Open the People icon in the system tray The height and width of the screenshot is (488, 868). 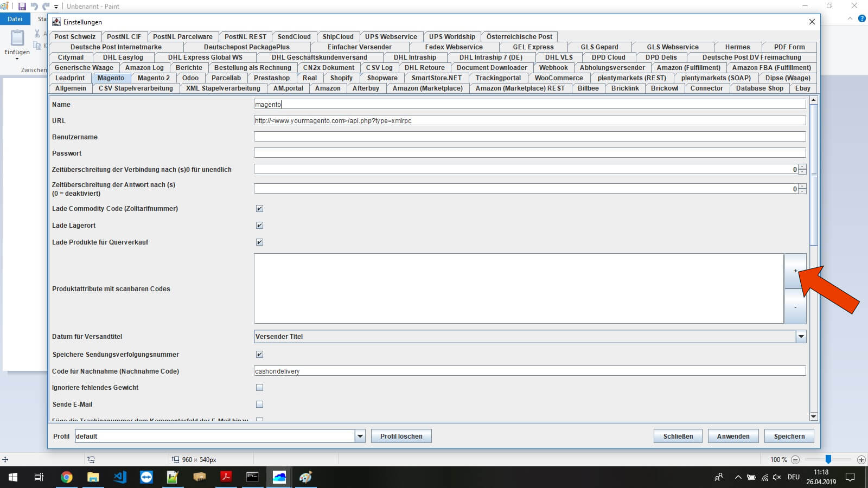(719, 477)
